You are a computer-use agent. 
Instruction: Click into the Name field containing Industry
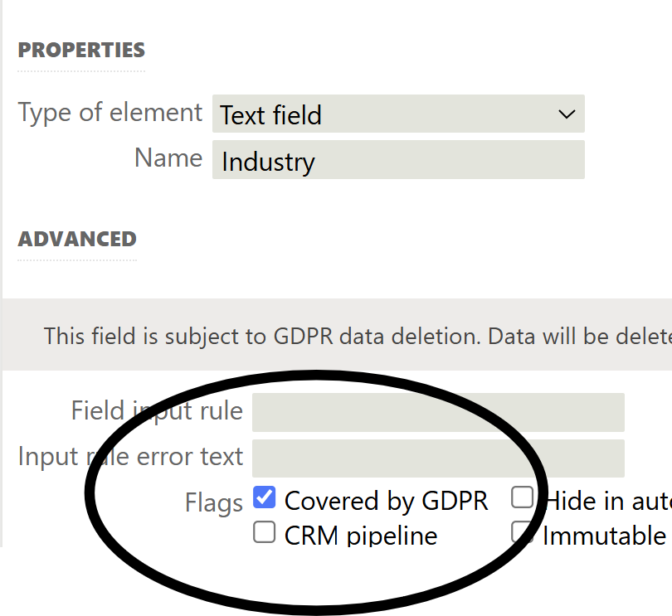click(398, 160)
